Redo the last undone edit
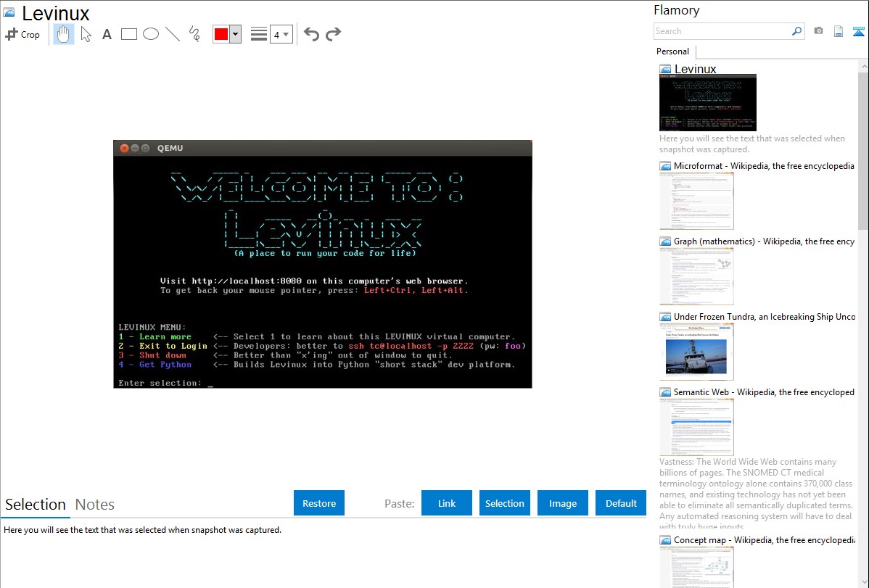Viewport: 869px width, 588px height. point(333,34)
